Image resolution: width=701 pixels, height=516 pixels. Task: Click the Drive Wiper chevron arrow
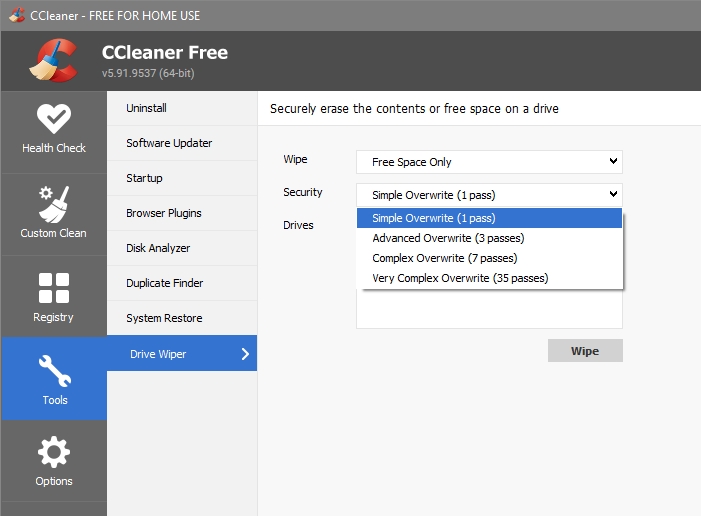tap(245, 354)
